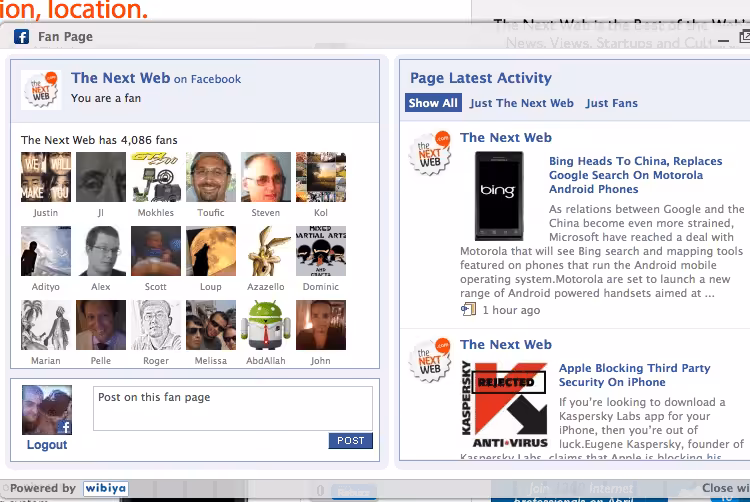Viewport: 750px width, 502px height.
Task: Click the Dominic name label
Action: pyautogui.click(x=320, y=287)
